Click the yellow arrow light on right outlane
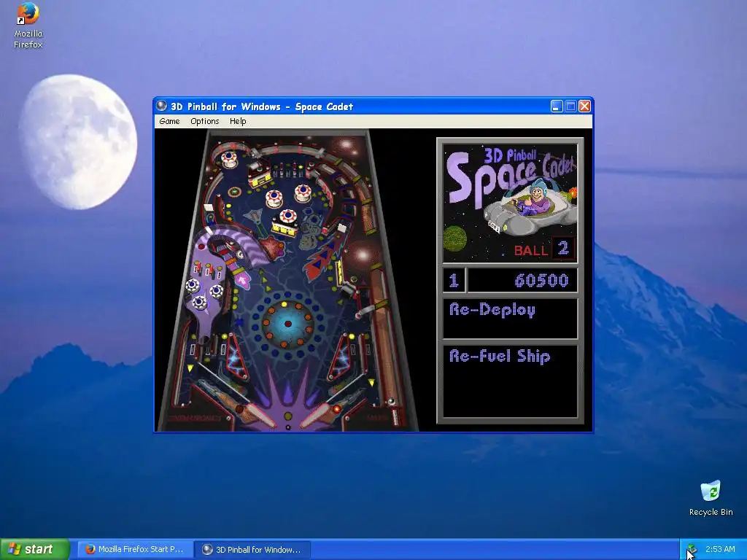The height and width of the screenshot is (560, 747). [x=371, y=382]
